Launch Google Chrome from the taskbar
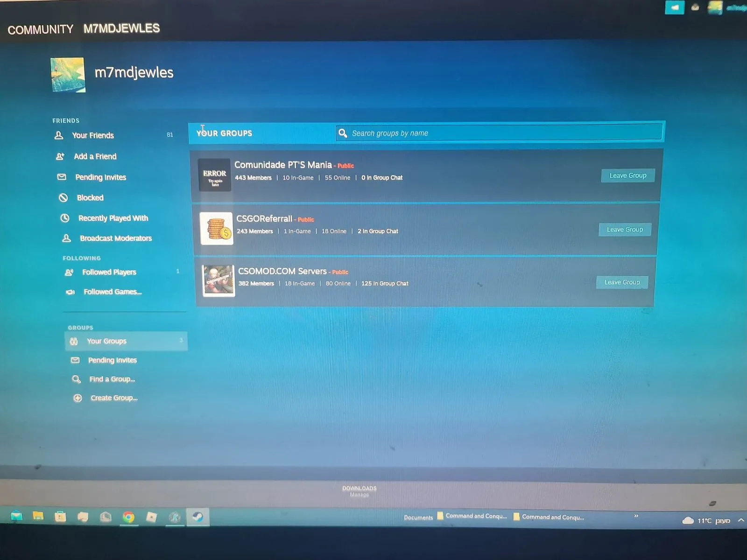747x560 pixels. click(129, 517)
